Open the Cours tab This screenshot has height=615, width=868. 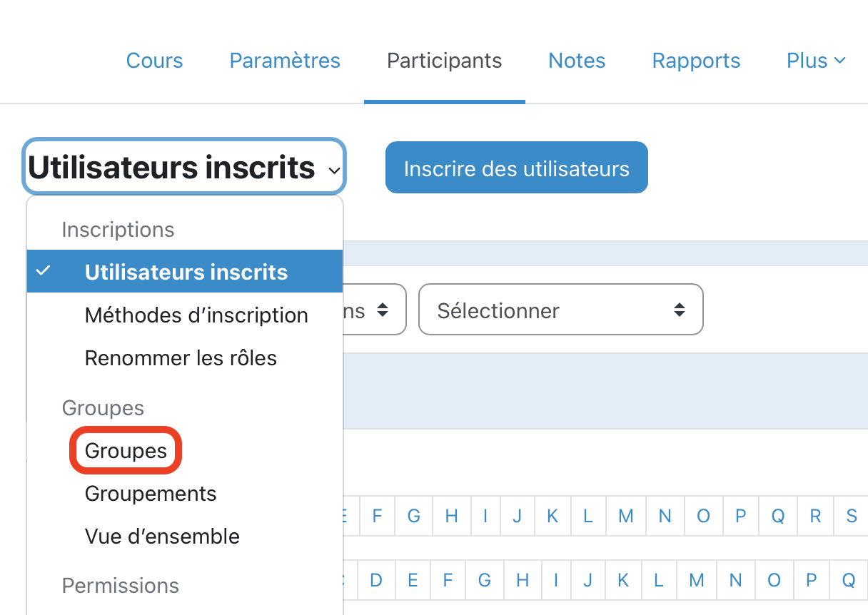pyautogui.click(x=154, y=61)
